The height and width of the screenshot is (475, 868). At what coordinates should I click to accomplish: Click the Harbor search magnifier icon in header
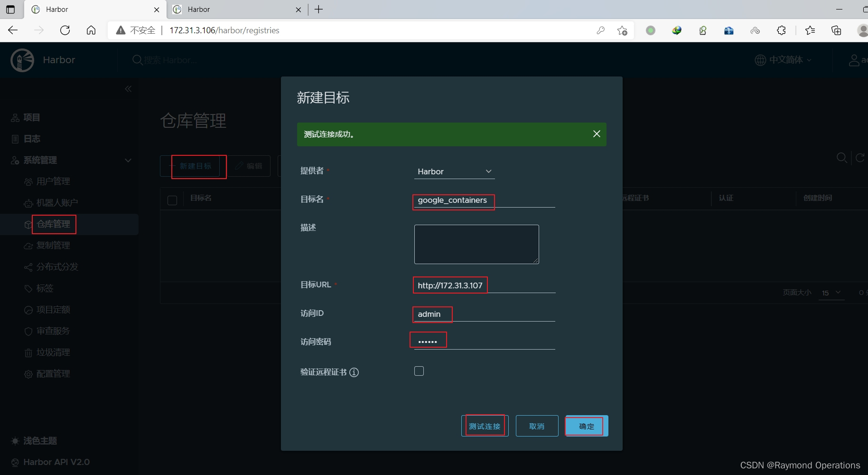point(137,60)
